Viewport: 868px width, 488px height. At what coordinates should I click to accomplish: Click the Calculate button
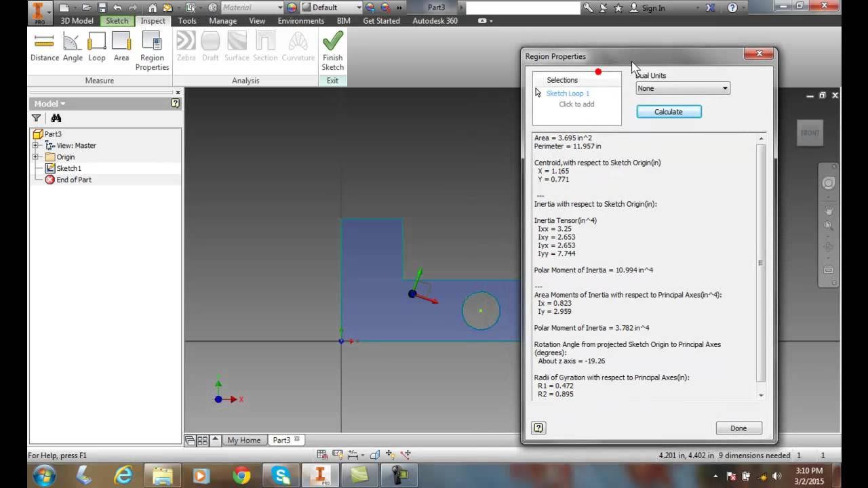pyautogui.click(x=669, y=112)
